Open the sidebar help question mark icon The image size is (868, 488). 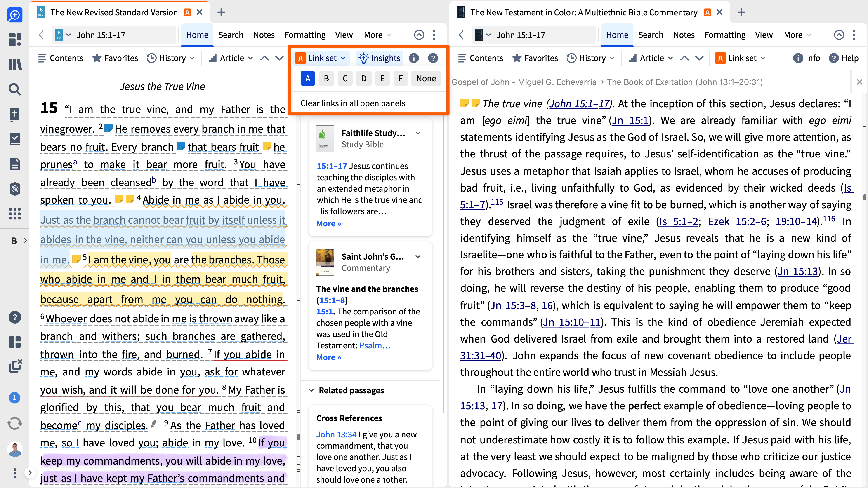pyautogui.click(x=15, y=317)
